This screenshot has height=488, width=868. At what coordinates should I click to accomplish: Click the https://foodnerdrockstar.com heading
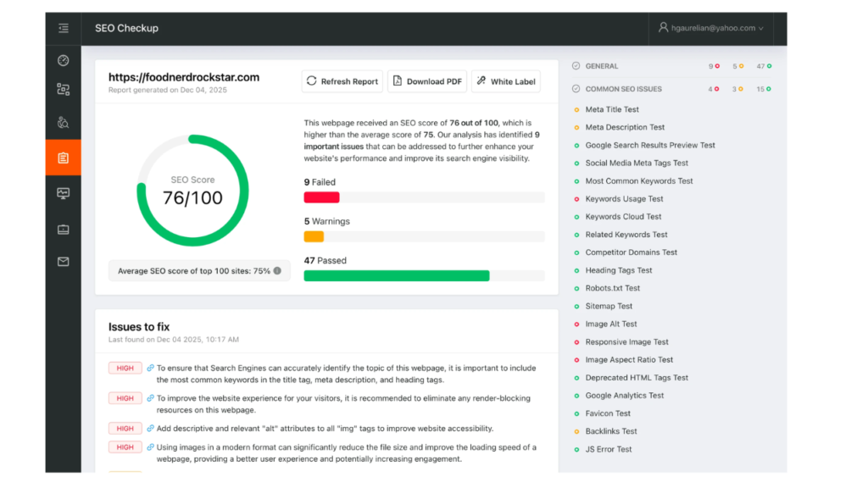tap(184, 77)
